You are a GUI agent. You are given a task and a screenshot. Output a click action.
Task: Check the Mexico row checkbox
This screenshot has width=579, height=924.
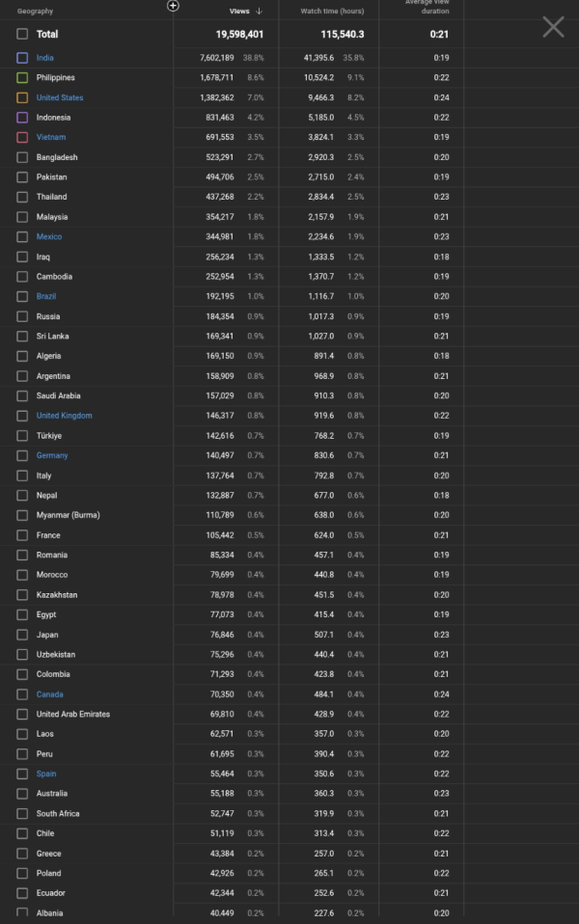point(22,236)
